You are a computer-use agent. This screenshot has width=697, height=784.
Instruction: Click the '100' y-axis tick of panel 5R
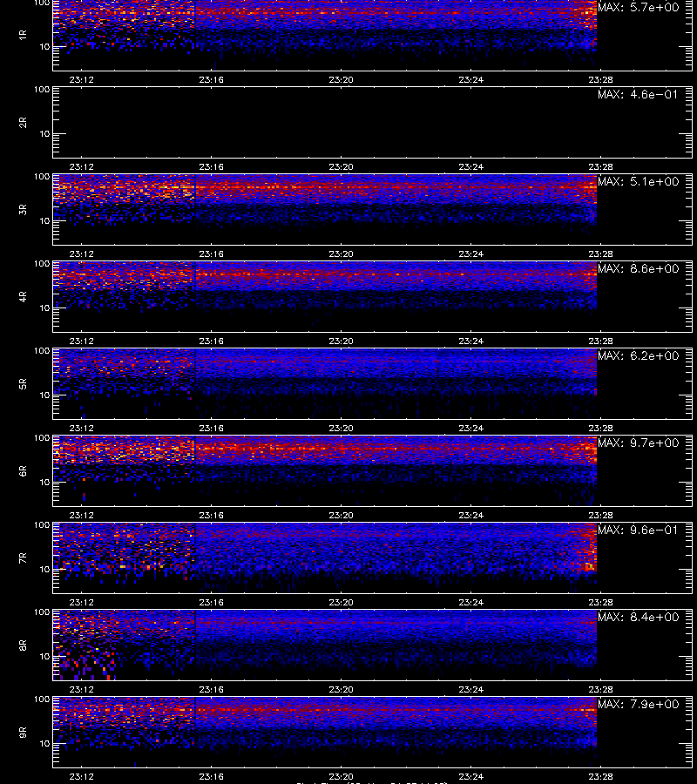point(42,351)
